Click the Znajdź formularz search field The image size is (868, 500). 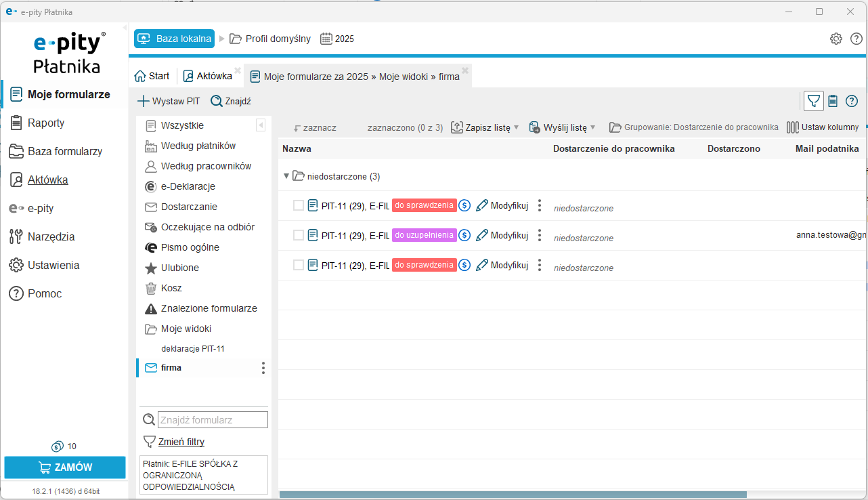213,420
